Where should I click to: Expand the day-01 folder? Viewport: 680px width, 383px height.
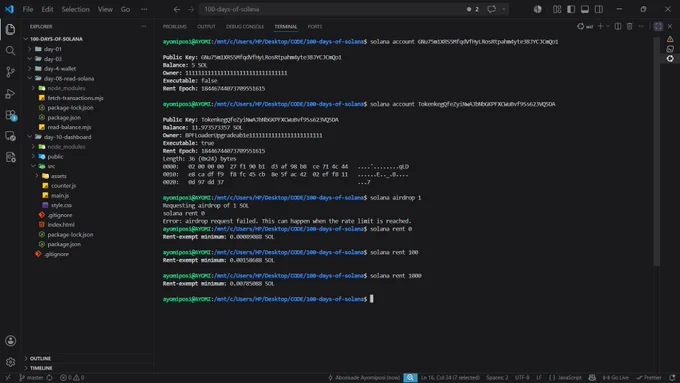[x=53, y=49]
